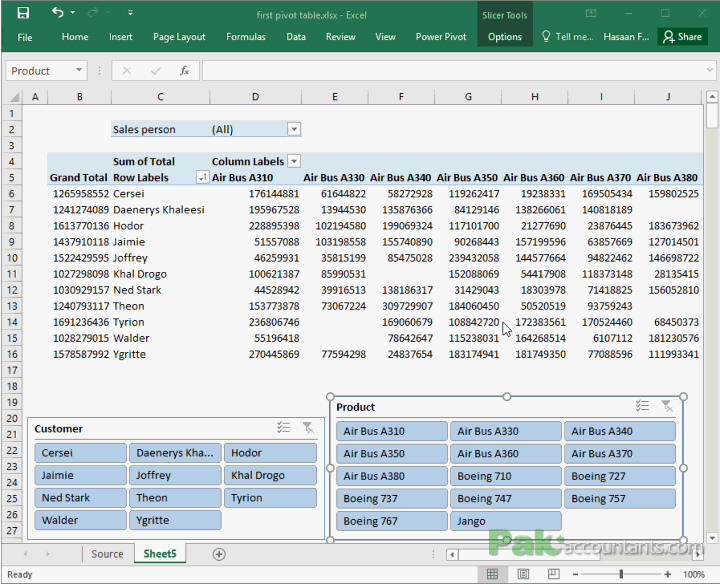Screen dimensions: 720x584
Task: Open Slicer Tools Options tab
Action: click(505, 37)
